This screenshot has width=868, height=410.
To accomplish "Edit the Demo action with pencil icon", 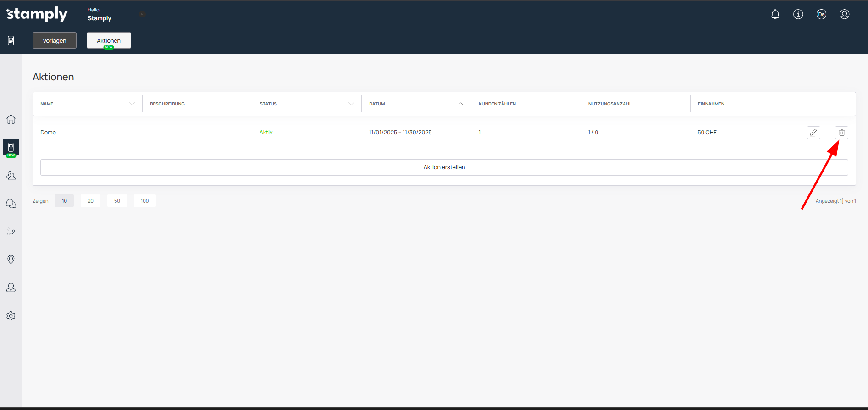I will pyautogui.click(x=813, y=133).
